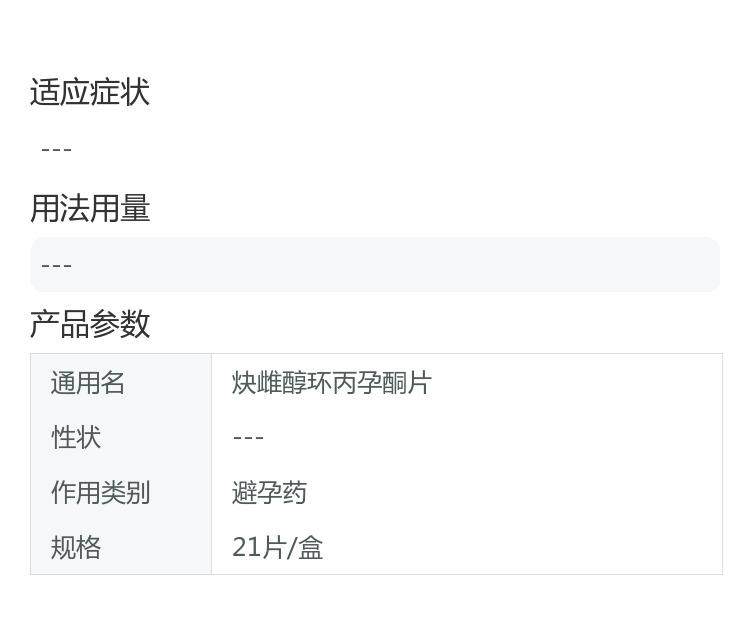The image size is (753, 635).
Task: Select the 规格 label cell
Action: (76, 547)
